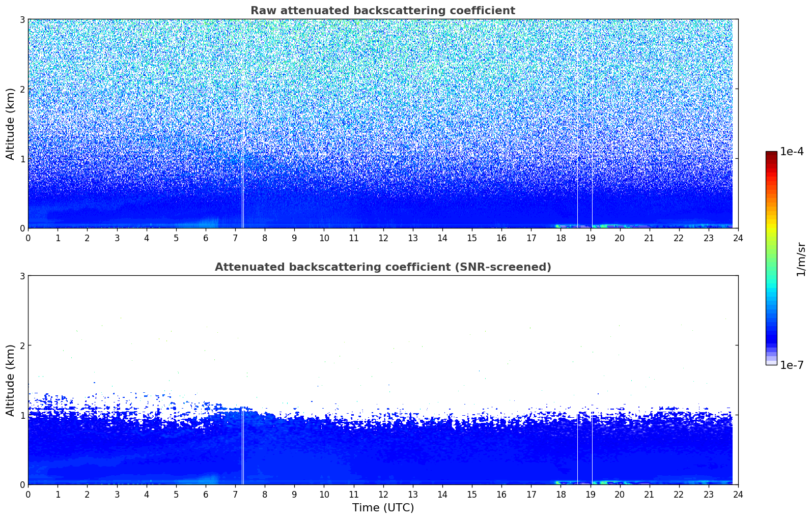Click the title 'Raw attenuated backscattering coefficient'
The width and height of the screenshot is (812, 519).
[383, 11]
